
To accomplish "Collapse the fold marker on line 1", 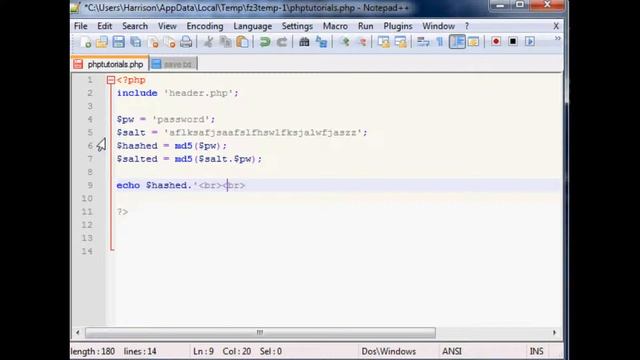I will tap(111, 80).
